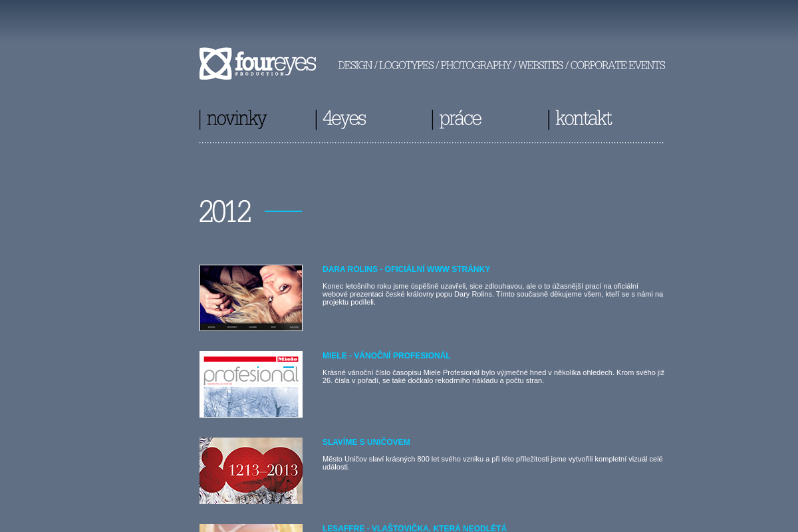Image resolution: width=798 pixels, height=532 pixels.
Task: Open the Miele - Vánoční Profesionál headline
Action: pos(386,356)
